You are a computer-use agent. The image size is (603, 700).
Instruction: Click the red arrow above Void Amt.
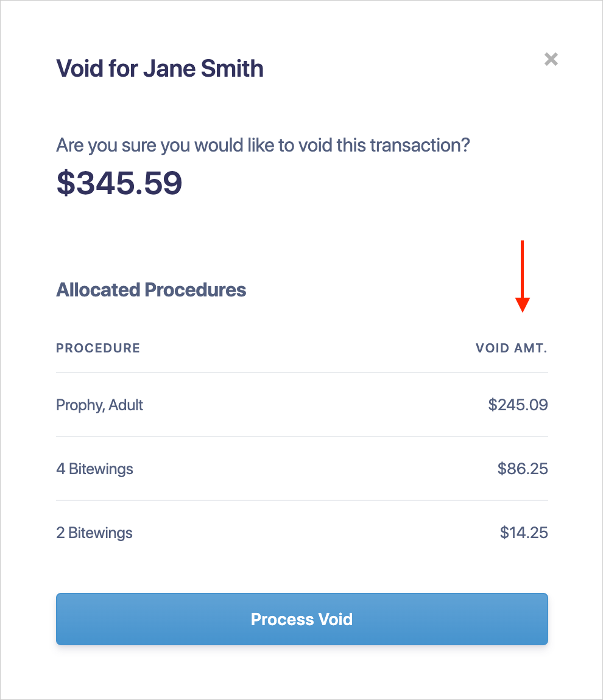522,276
